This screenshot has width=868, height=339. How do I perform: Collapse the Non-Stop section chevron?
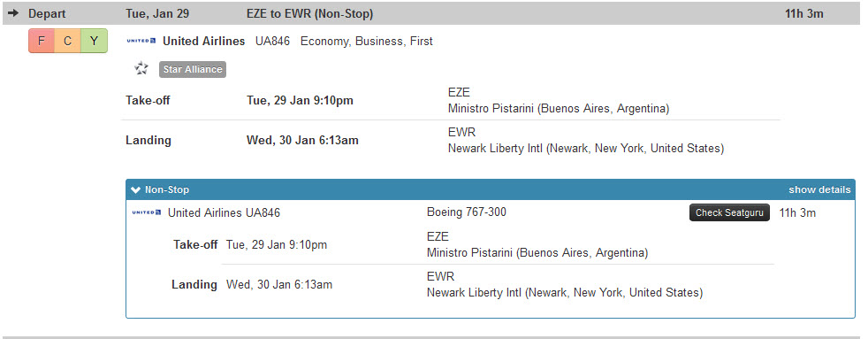pyautogui.click(x=135, y=190)
